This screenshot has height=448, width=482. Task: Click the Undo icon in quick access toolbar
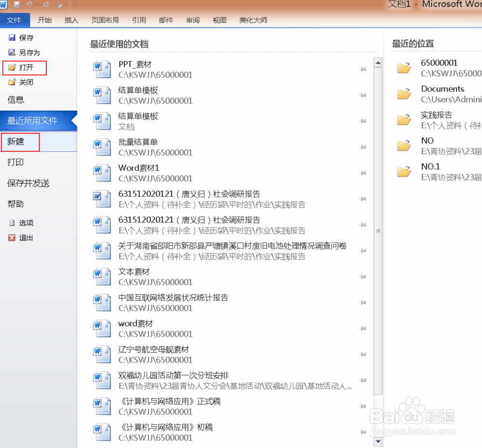coord(29,5)
